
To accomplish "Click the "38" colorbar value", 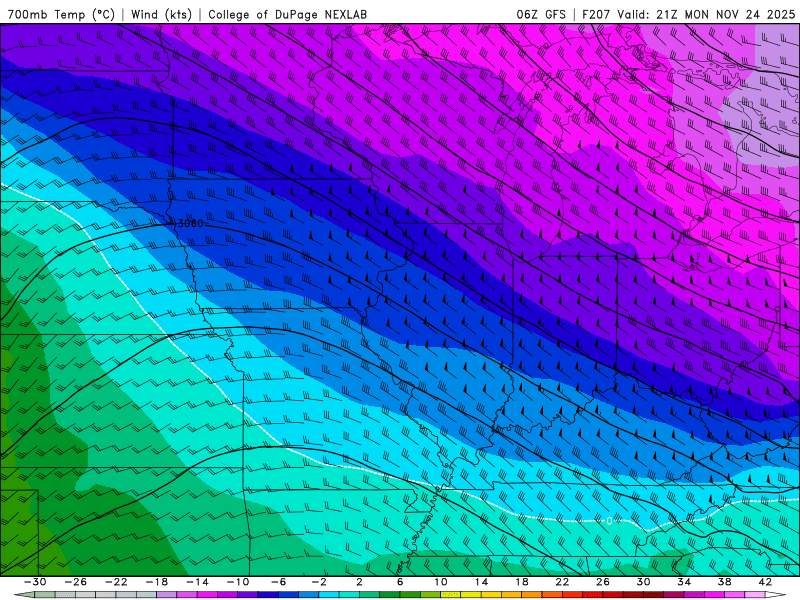I will (724, 582).
